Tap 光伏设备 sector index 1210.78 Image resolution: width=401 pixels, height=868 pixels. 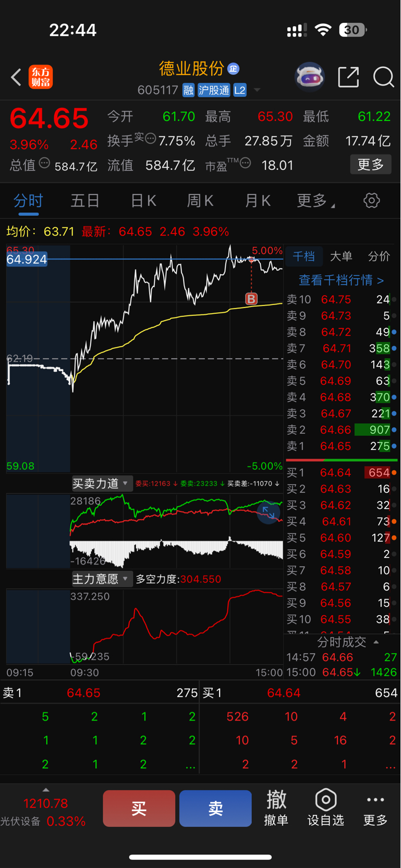tap(44, 812)
